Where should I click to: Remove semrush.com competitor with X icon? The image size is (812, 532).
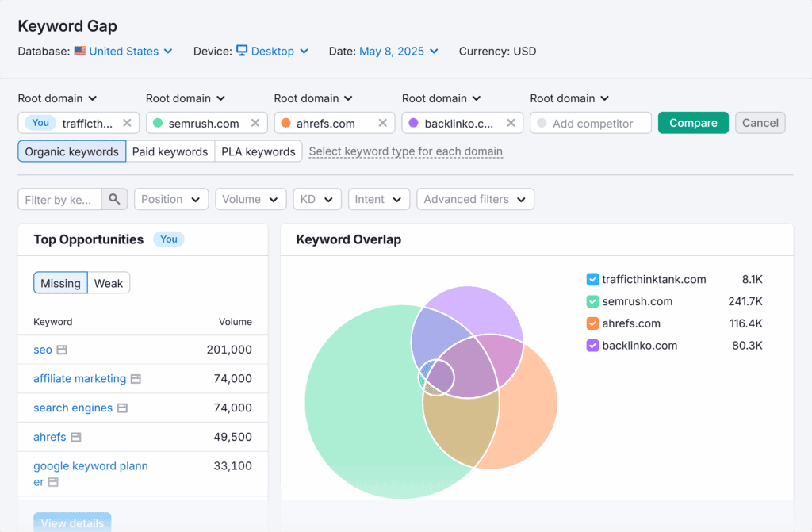coord(255,123)
